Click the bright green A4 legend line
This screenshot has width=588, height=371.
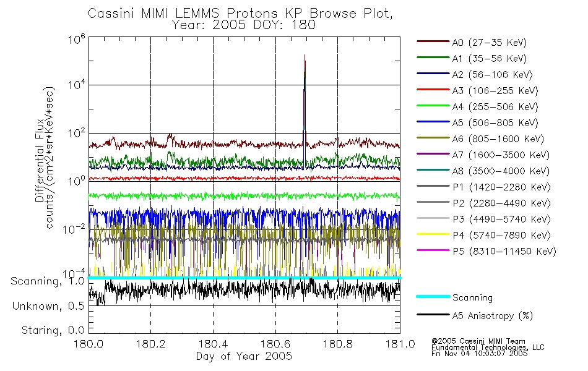point(433,106)
